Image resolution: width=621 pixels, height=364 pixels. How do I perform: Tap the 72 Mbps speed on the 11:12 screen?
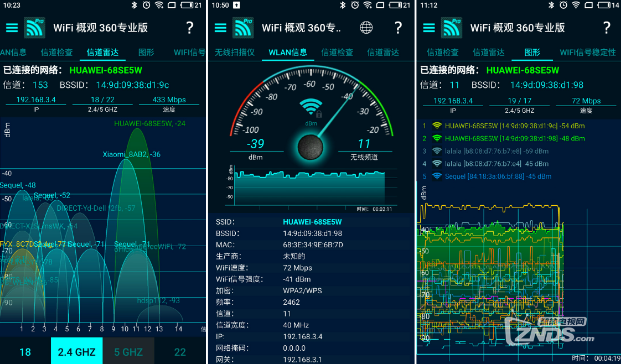click(586, 101)
